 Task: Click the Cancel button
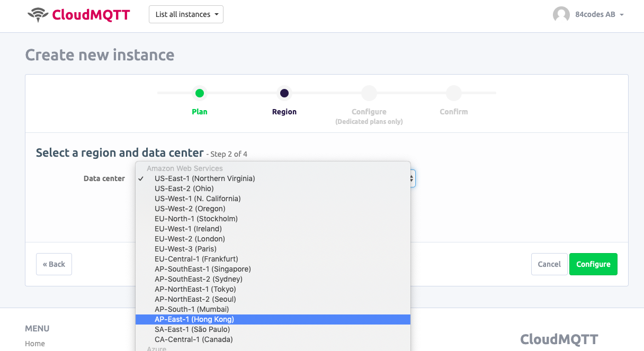pos(549,264)
